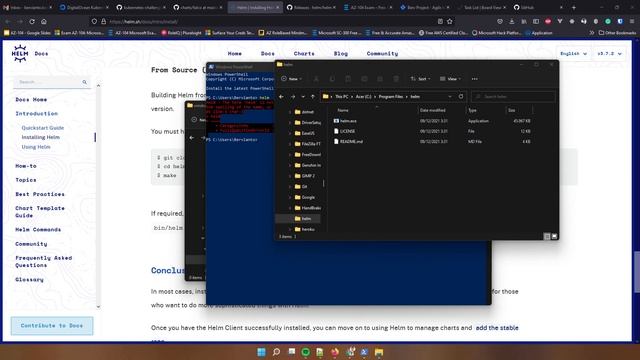Open Frequently Asked Questions in sidebar

coord(43,262)
